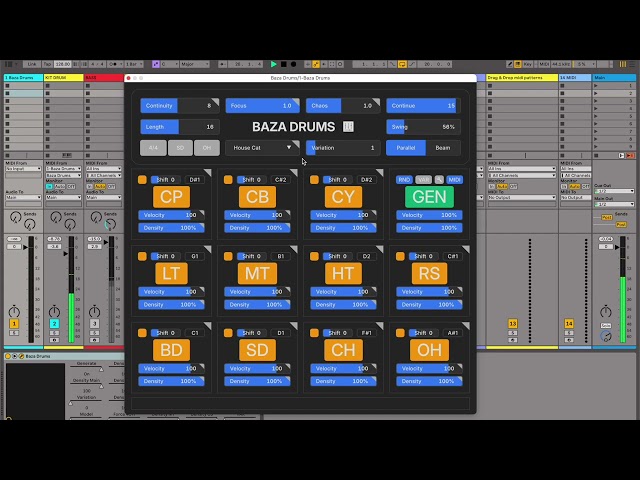Click the CB cowbell drum pad

click(x=257, y=197)
